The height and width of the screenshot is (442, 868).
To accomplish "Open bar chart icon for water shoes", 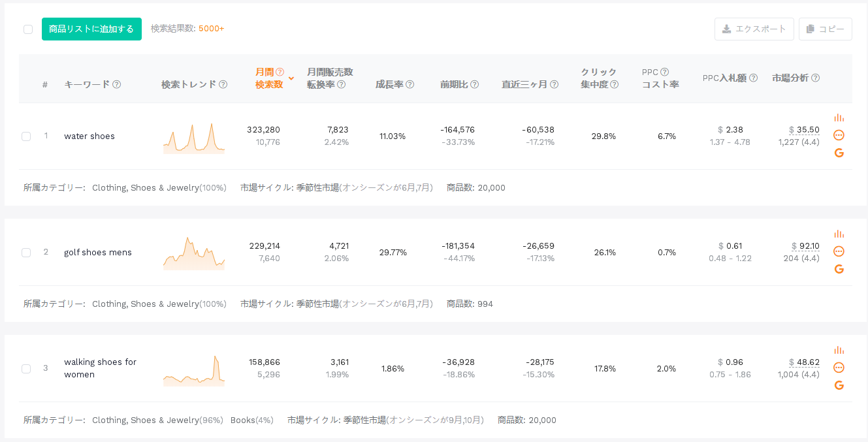I will (839, 118).
